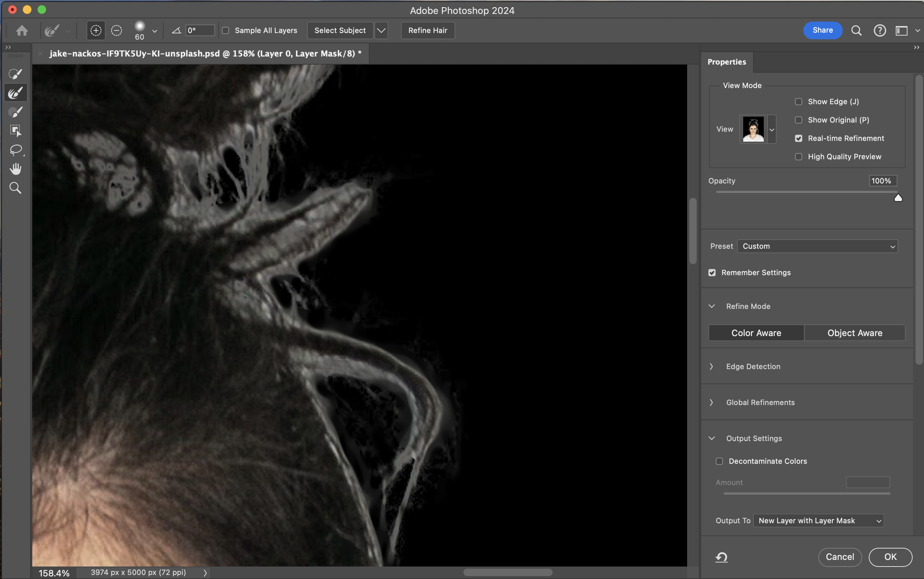The height and width of the screenshot is (579, 924).
Task: Click the reset workspace icon near Cancel
Action: click(721, 557)
